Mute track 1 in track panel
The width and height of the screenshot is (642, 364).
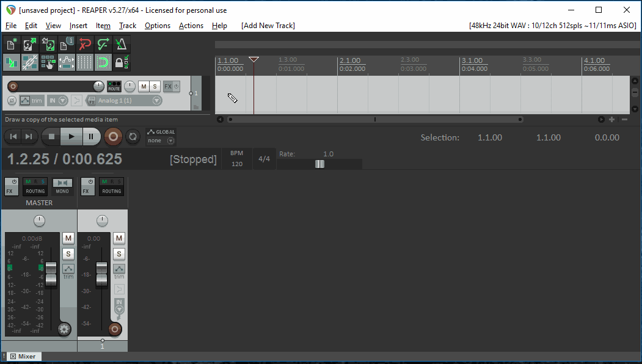pos(144,86)
